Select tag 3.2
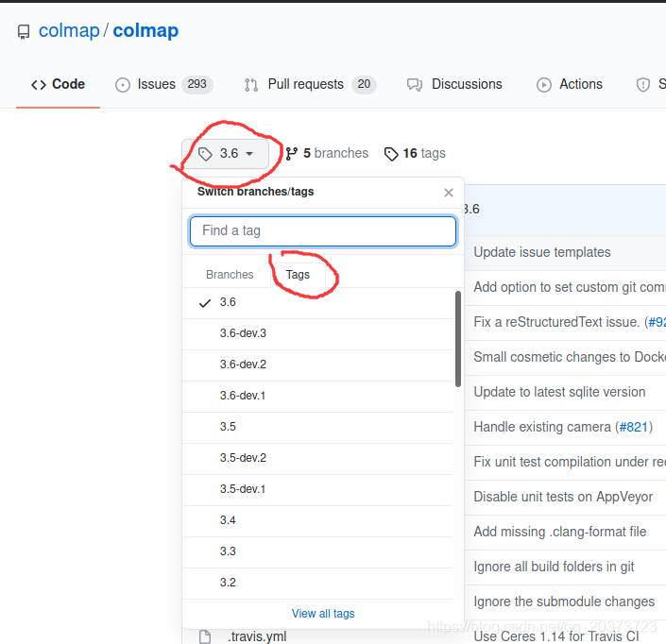The width and height of the screenshot is (666, 644). (x=317, y=583)
